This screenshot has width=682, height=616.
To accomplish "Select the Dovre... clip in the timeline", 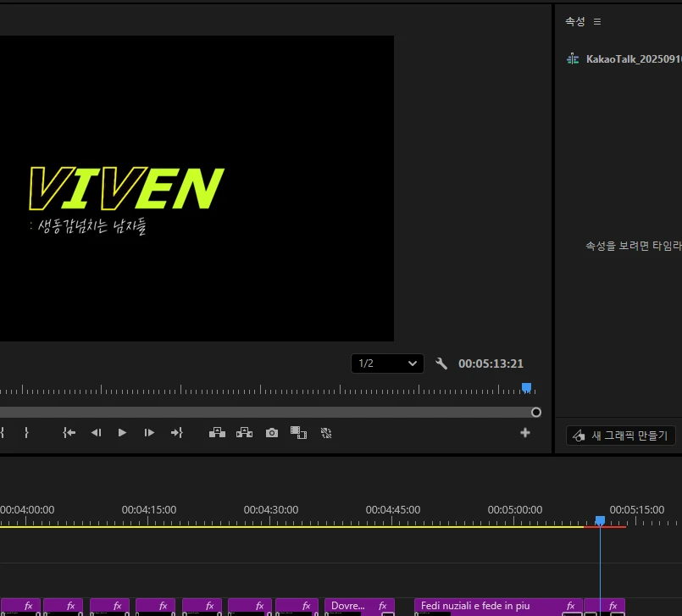I will click(x=359, y=607).
